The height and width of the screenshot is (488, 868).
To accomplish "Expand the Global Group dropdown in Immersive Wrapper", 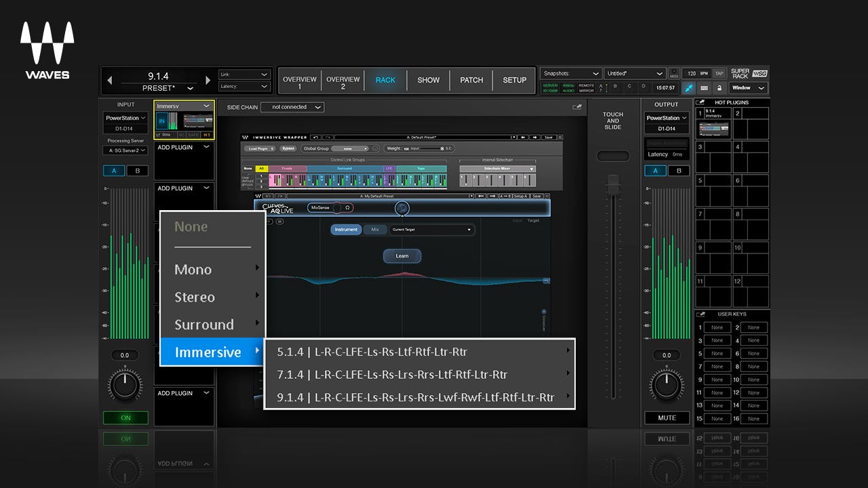I will point(349,148).
